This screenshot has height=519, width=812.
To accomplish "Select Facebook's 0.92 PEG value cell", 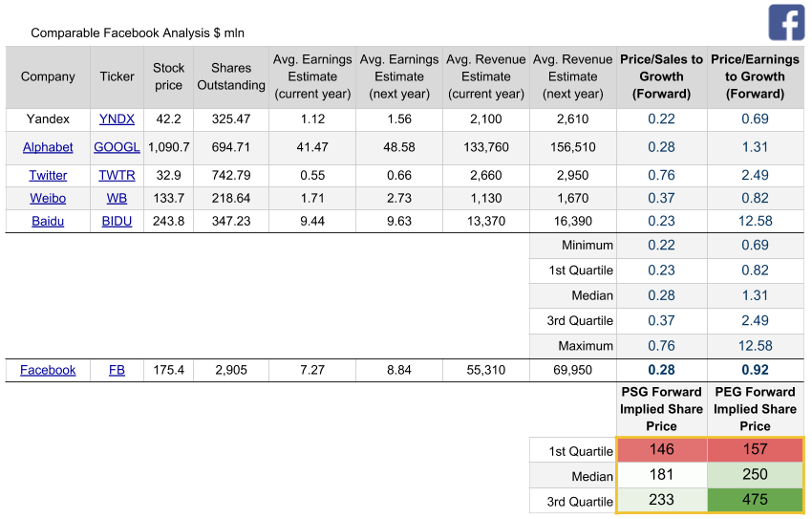I will (755, 370).
